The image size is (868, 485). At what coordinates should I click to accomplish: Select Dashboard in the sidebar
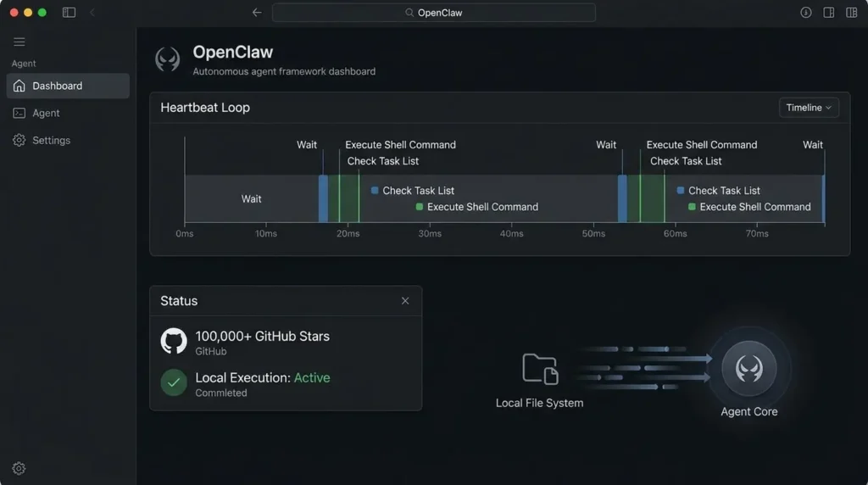click(68, 86)
